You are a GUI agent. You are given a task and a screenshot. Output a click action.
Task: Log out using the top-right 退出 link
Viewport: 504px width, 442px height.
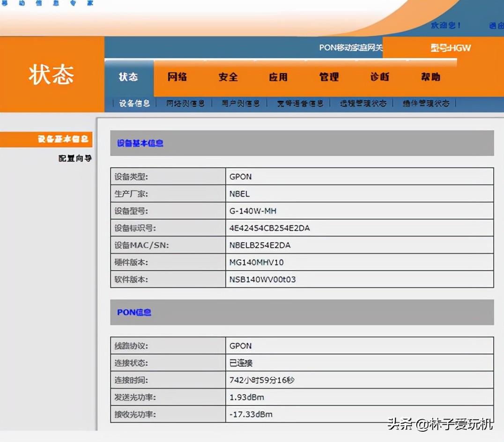498,26
